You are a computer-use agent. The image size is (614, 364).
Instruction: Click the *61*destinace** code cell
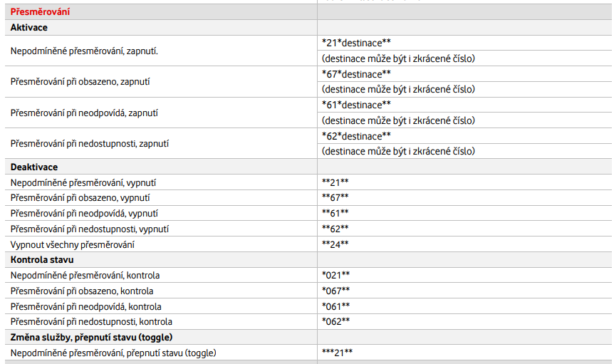point(356,105)
